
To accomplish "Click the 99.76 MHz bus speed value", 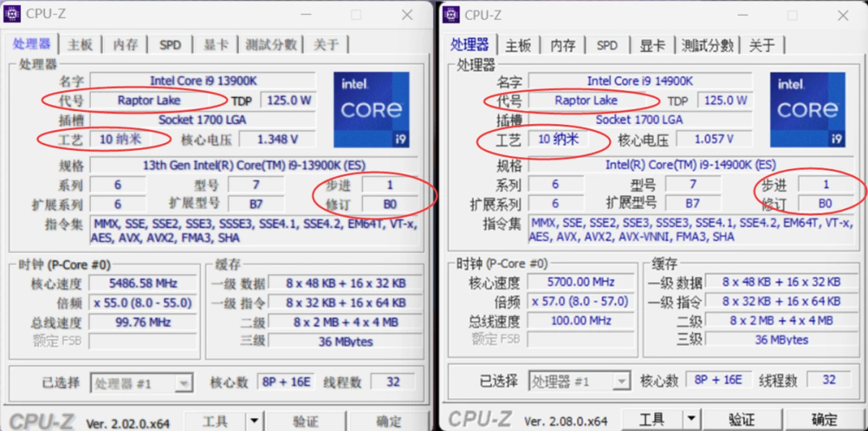I will [143, 322].
